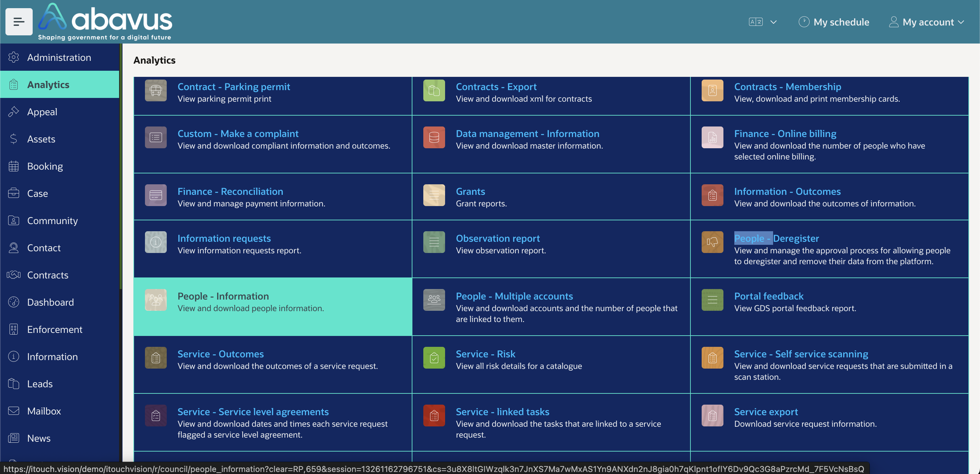Open Leads sidebar item
The width and height of the screenshot is (980, 474).
(60, 384)
